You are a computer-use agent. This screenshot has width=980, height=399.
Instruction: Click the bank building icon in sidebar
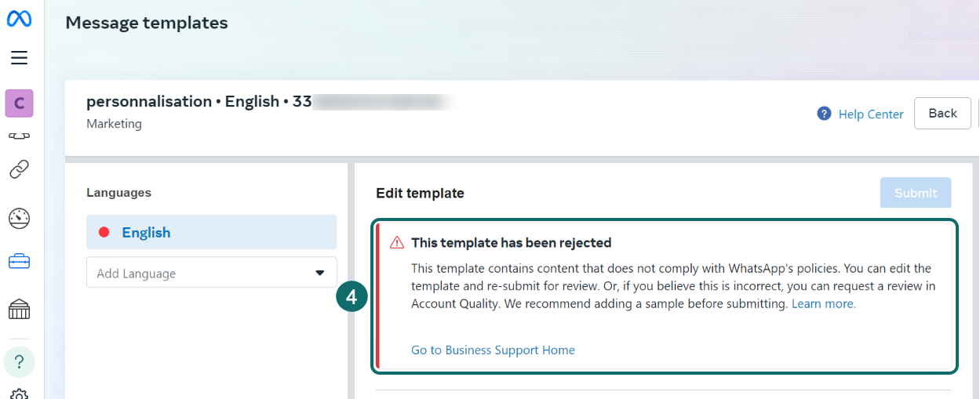[20, 310]
